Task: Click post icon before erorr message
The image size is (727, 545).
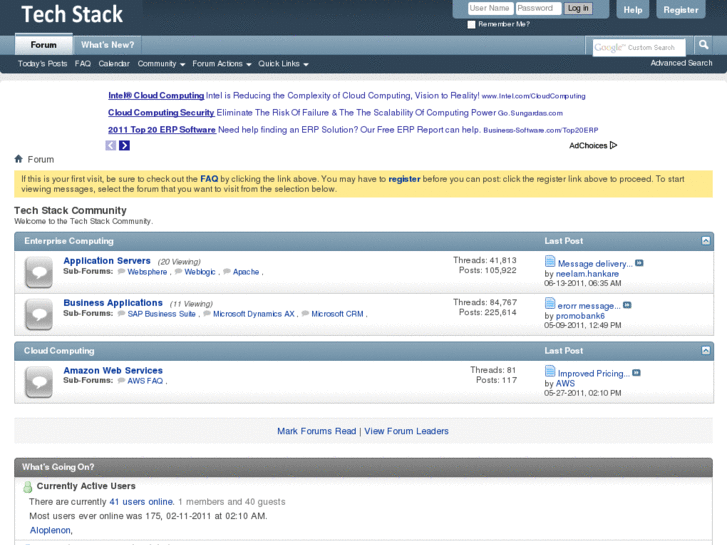Action: [550, 304]
